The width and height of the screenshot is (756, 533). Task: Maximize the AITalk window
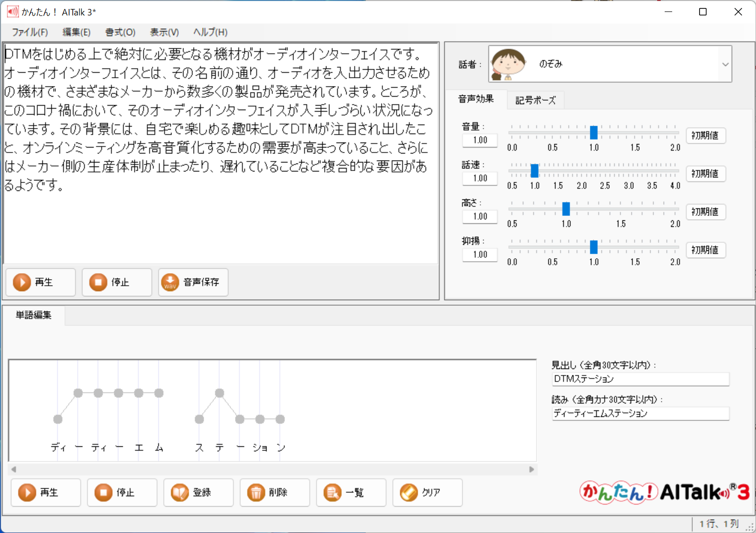tap(703, 11)
